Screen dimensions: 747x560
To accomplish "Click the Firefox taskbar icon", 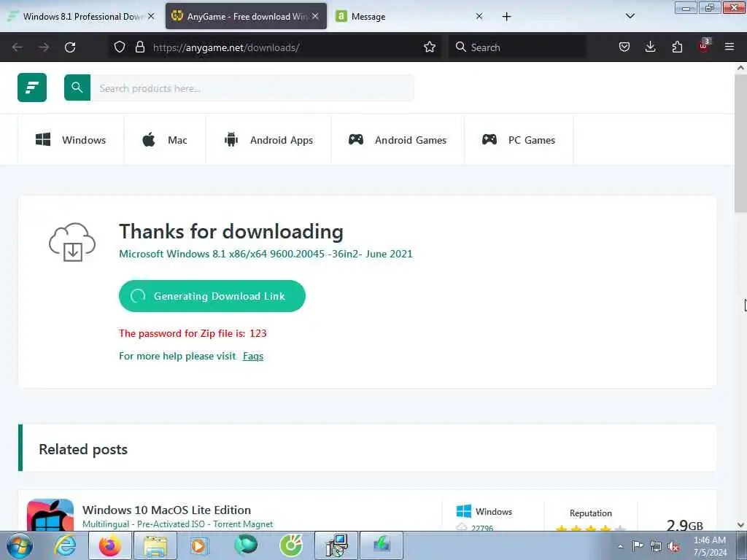I will (110, 545).
